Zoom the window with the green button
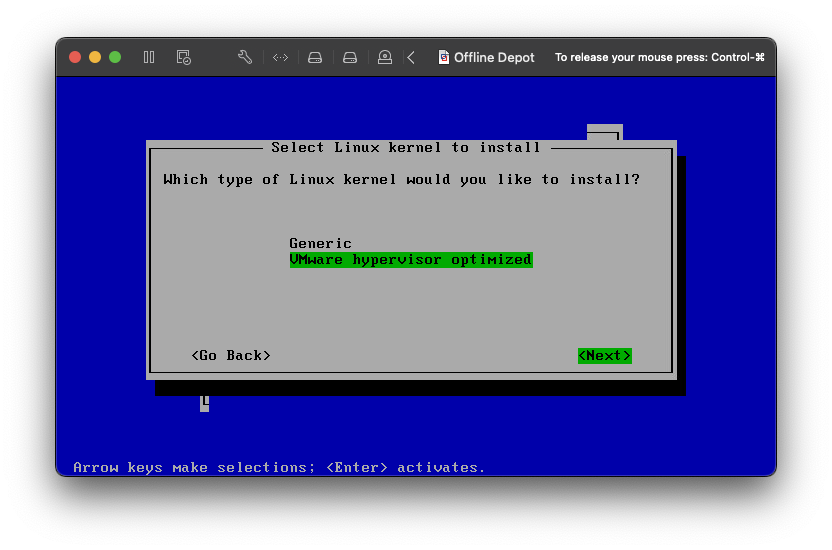Screen dimensions: 832x550 coord(115,57)
